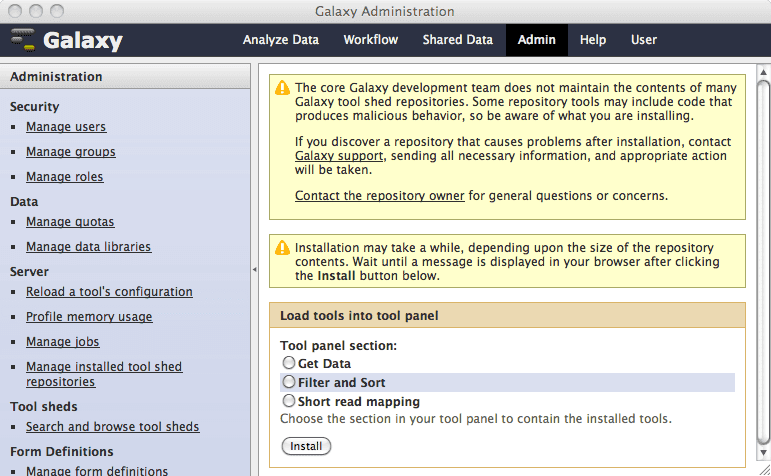
Task: Switch to the Admin tab
Action: coord(537,40)
